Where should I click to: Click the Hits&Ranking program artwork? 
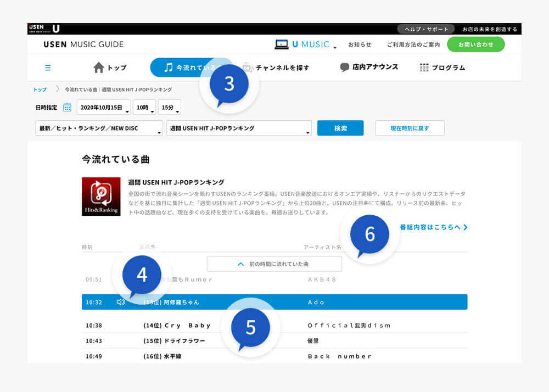pos(100,195)
